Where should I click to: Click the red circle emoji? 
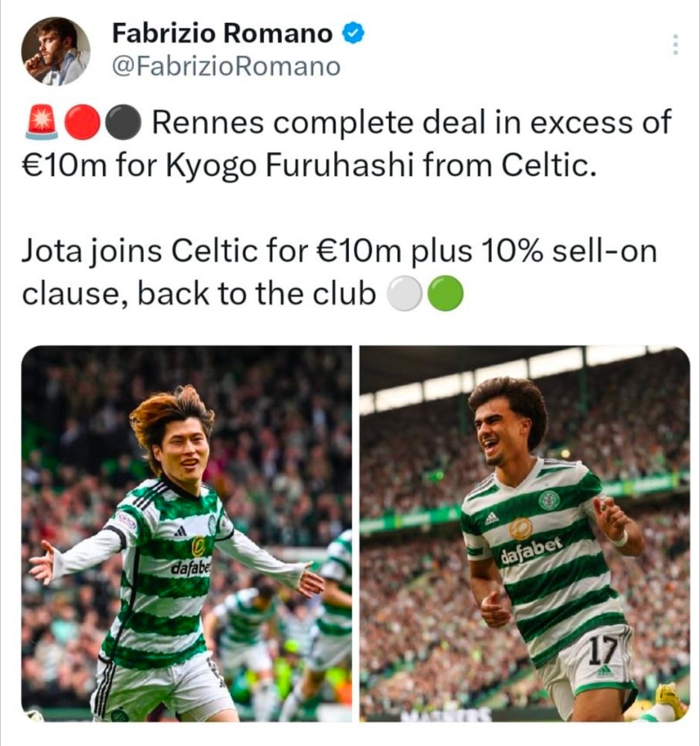[82, 122]
